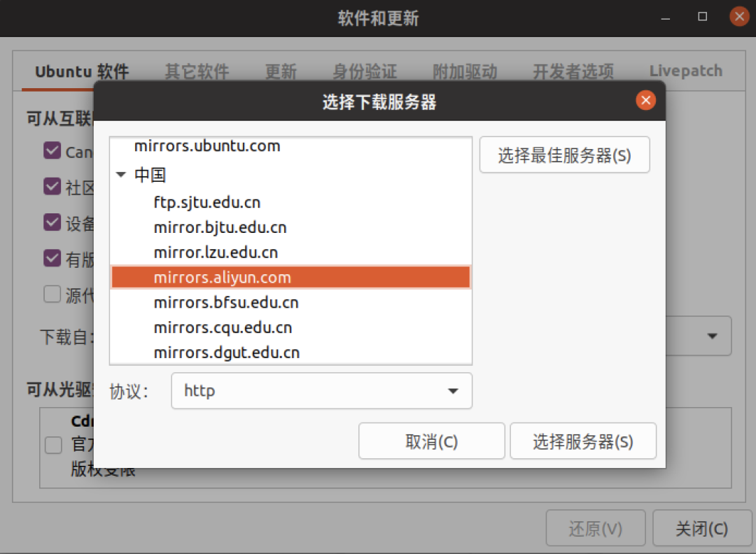Click 取消(C) cancel button
The height and width of the screenshot is (554, 756).
click(x=431, y=441)
